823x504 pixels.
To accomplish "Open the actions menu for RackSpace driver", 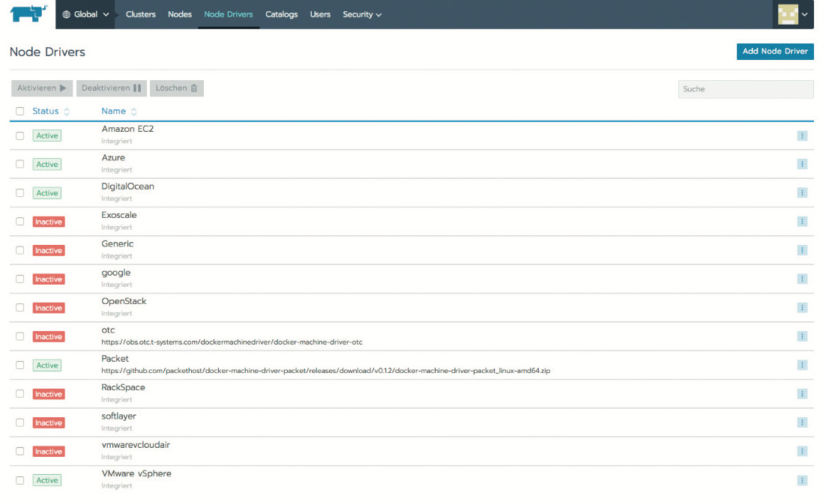I will [802, 394].
